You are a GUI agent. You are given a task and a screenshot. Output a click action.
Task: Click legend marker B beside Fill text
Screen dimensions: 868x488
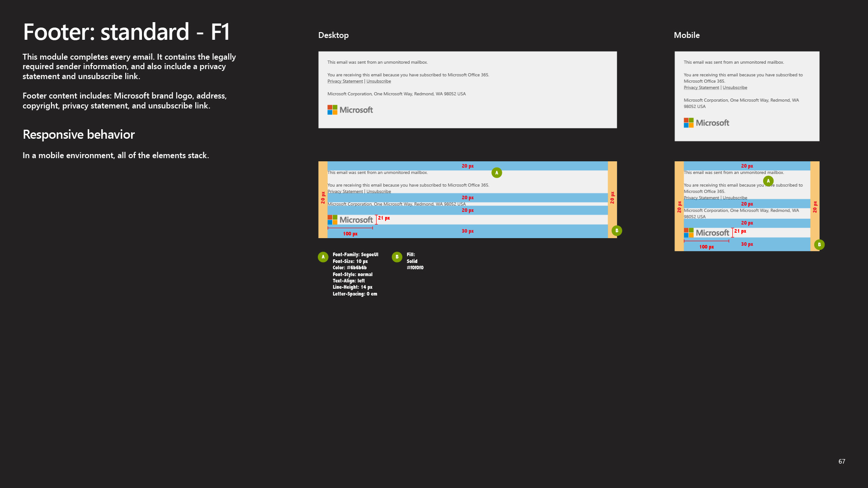click(397, 257)
